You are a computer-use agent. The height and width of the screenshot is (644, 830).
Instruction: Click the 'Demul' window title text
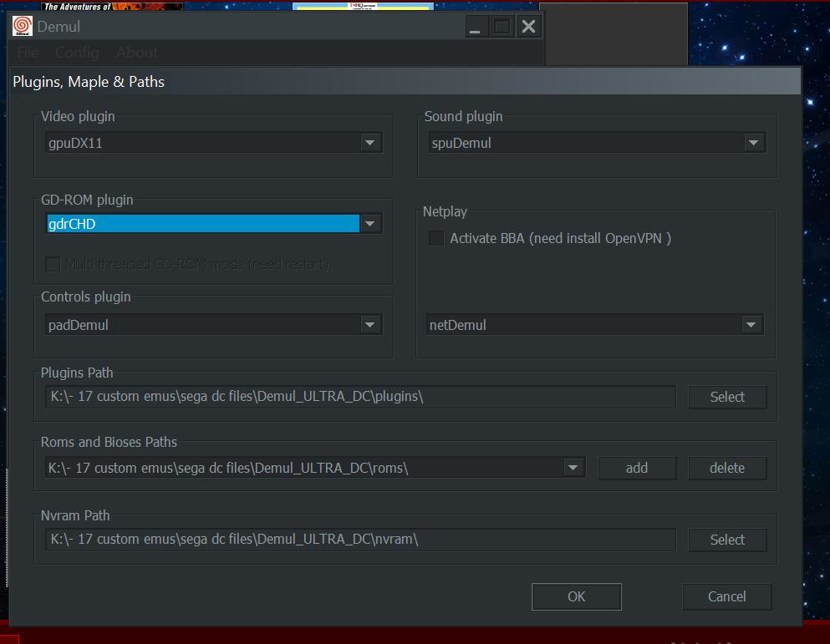(x=59, y=27)
